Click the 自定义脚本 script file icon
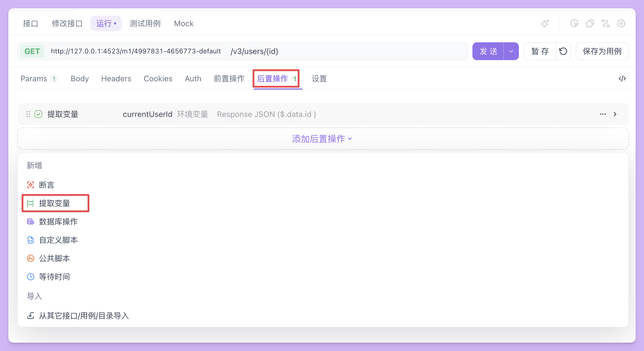The width and height of the screenshot is (644, 351). [31, 240]
